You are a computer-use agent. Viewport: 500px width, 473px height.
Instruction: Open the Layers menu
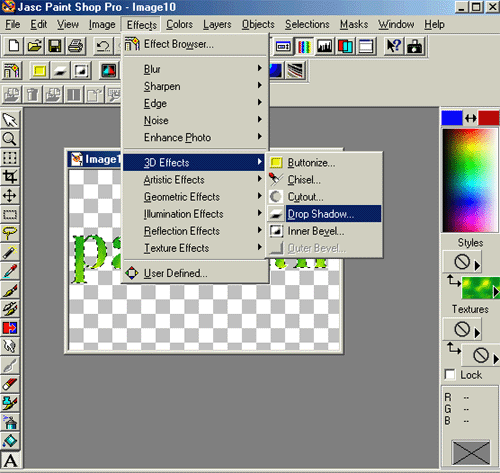tap(217, 24)
